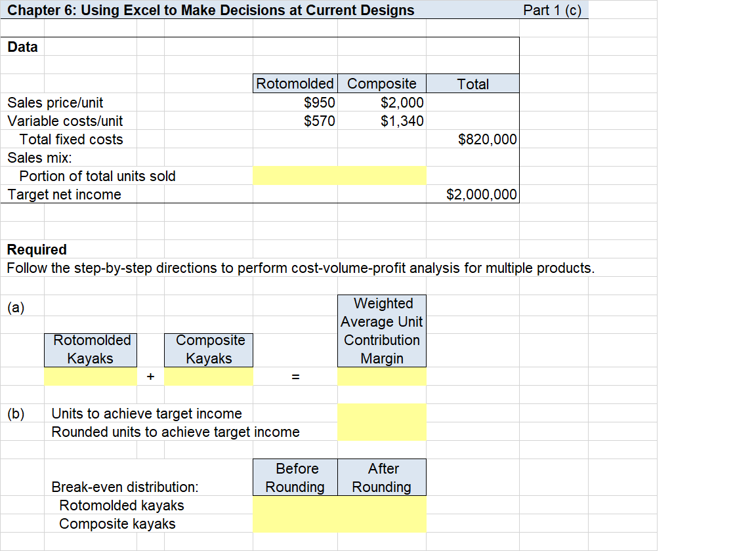Select the 'Rotomolded' column header in Data table
Screen dimensions: 756x551
[295, 83]
